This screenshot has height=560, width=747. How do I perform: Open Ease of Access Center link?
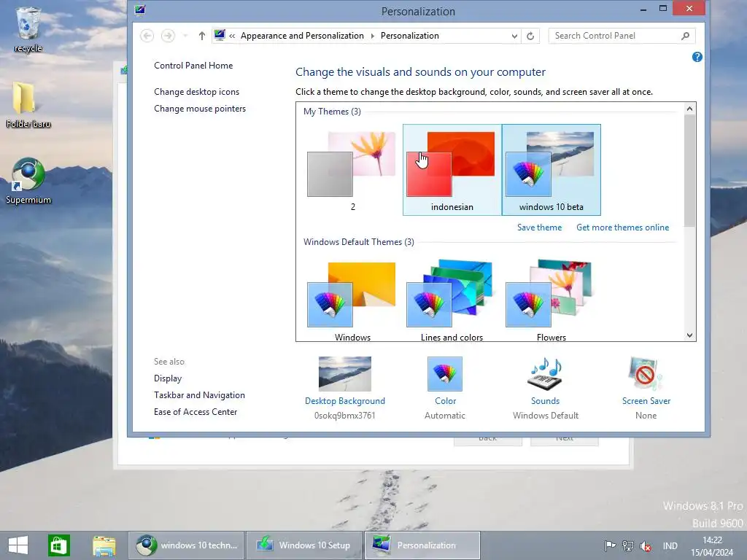(x=196, y=412)
